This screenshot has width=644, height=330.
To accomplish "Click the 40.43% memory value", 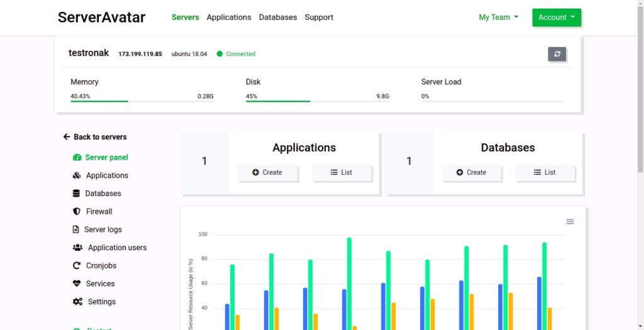I will point(80,96).
